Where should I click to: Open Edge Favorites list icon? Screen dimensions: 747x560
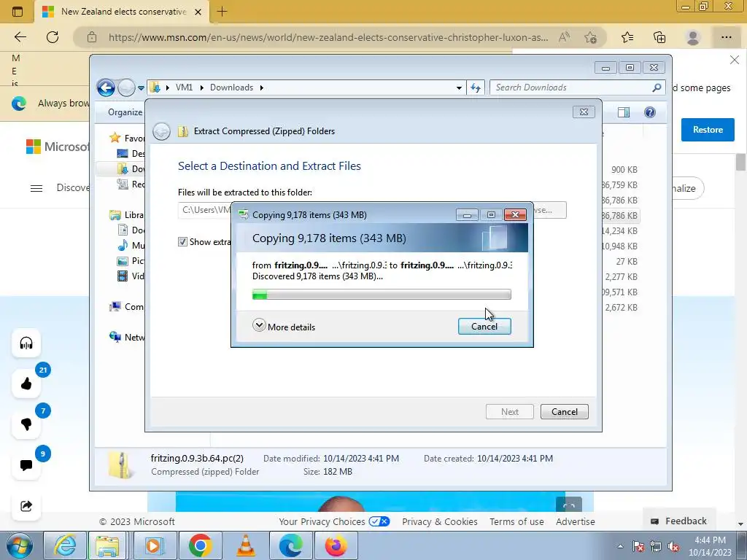627,37
